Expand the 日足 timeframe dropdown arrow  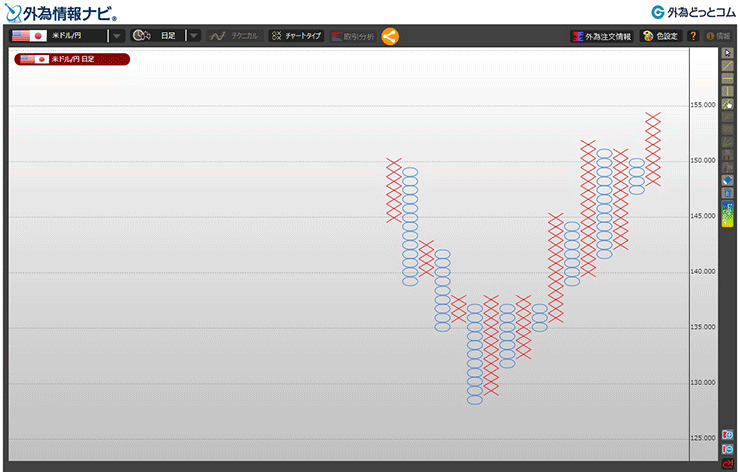[x=193, y=36]
